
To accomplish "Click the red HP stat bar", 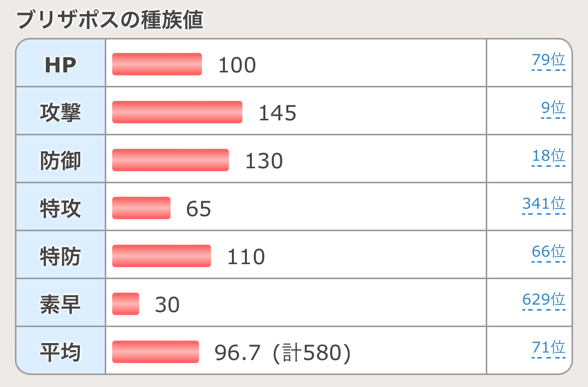I will [x=157, y=64].
